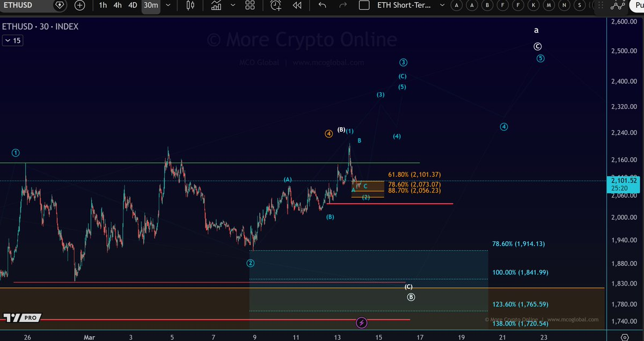This screenshot has height=341, width=644.
Task: Select the 1h timeframe
Action: click(103, 5)
